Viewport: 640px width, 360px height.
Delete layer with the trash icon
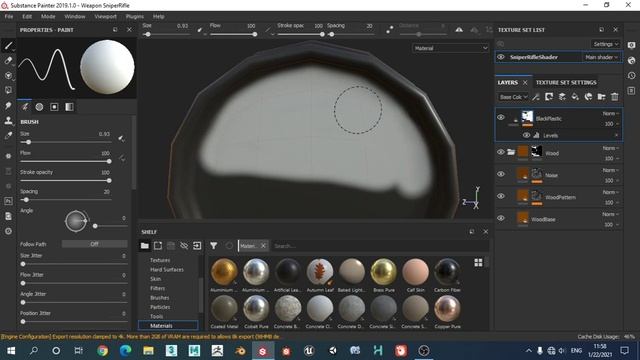pos(615,97)
